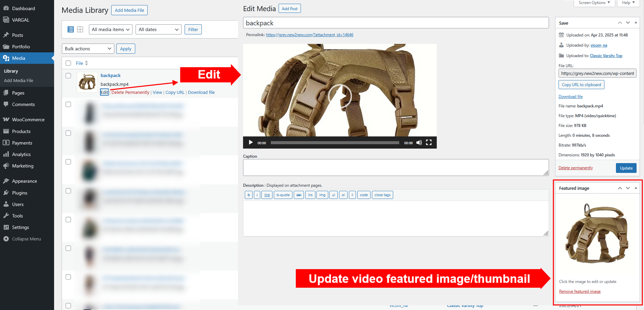644x310 pixels.
Task: Open Settings menu
Action: pyautogui.click(x=20, y=227)
